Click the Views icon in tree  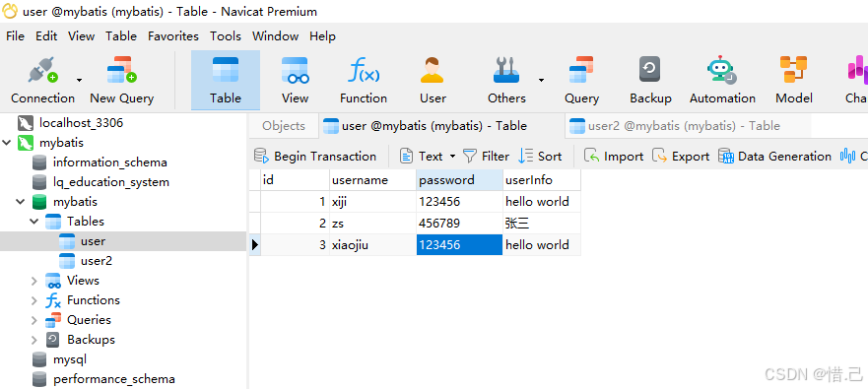(x=53, y=281)
